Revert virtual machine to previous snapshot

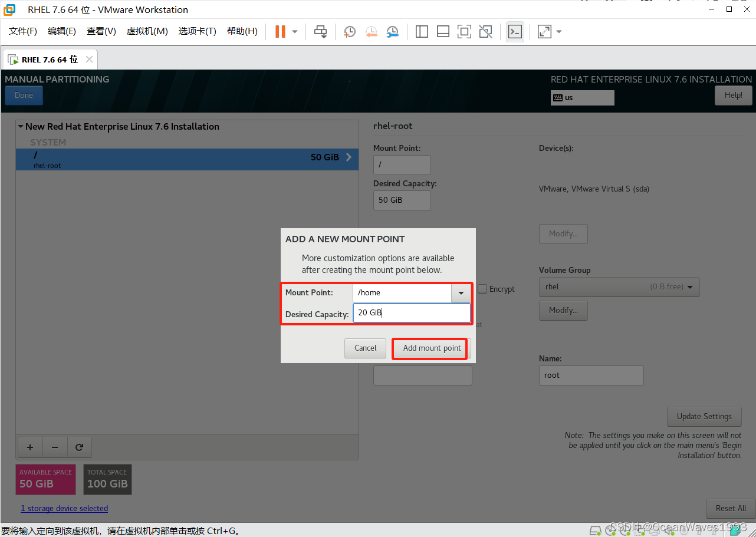pyautogui.click(x=372, y=31)
